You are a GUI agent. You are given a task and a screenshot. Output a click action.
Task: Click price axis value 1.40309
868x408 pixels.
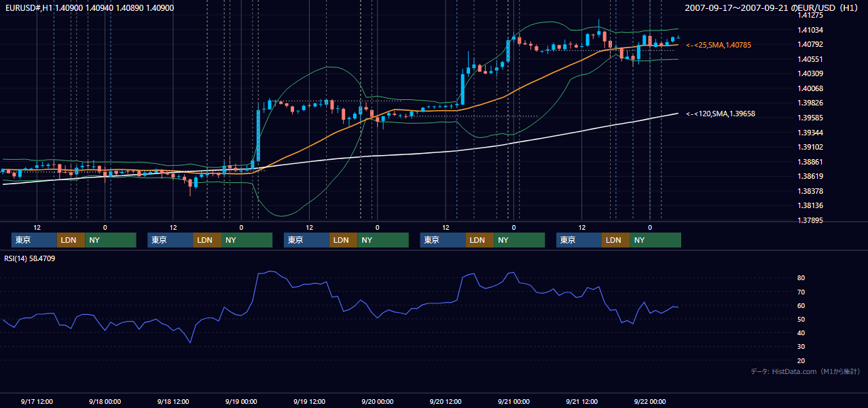pyautogui.click(x=810, y=73)
